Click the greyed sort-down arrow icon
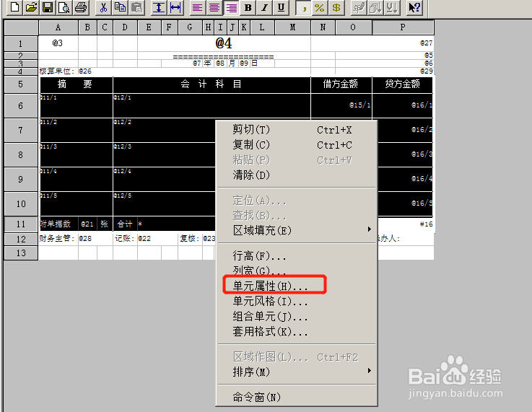This screenshot has height=412, width=532. pyautogui.click(x=392, y=7)
